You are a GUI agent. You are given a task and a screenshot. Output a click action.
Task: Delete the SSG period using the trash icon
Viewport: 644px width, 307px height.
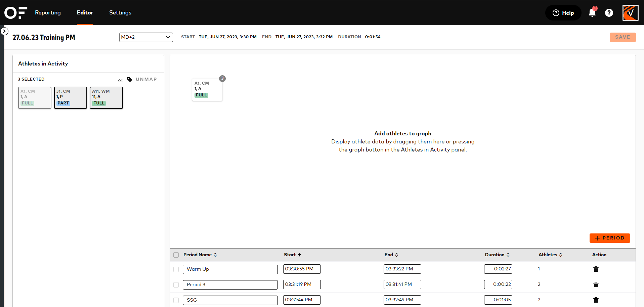596,300
